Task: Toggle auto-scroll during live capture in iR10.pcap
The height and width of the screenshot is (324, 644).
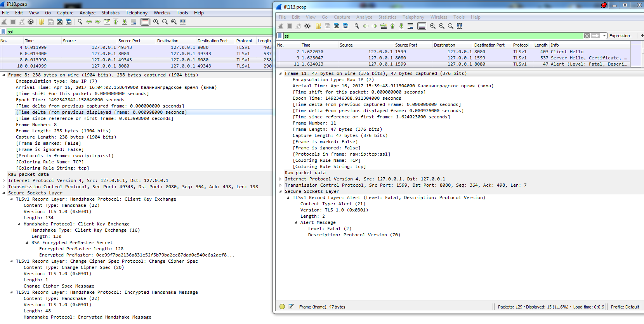Action: tap(134, 22)
